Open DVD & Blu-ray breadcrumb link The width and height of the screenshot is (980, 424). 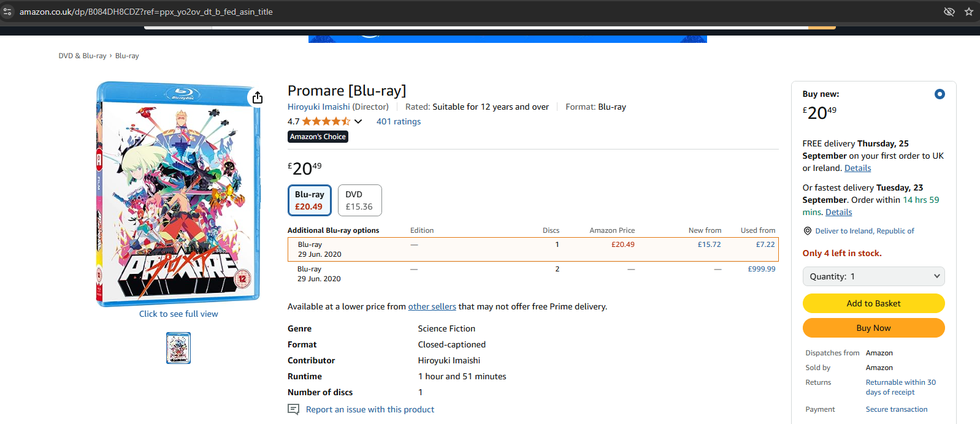83,56
